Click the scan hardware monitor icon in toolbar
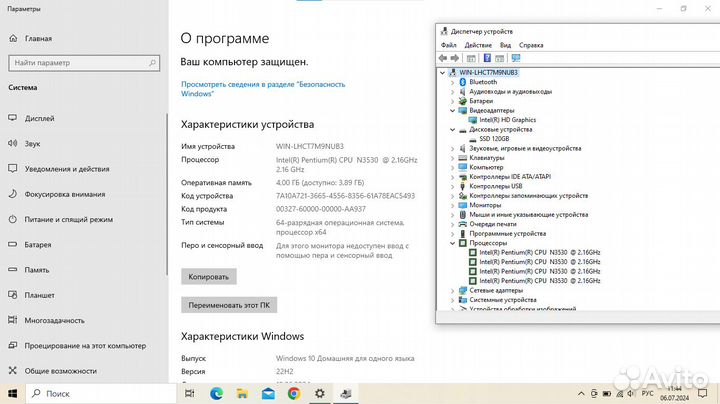The height and width of the screenshot is (404, 720). [516, 58]
